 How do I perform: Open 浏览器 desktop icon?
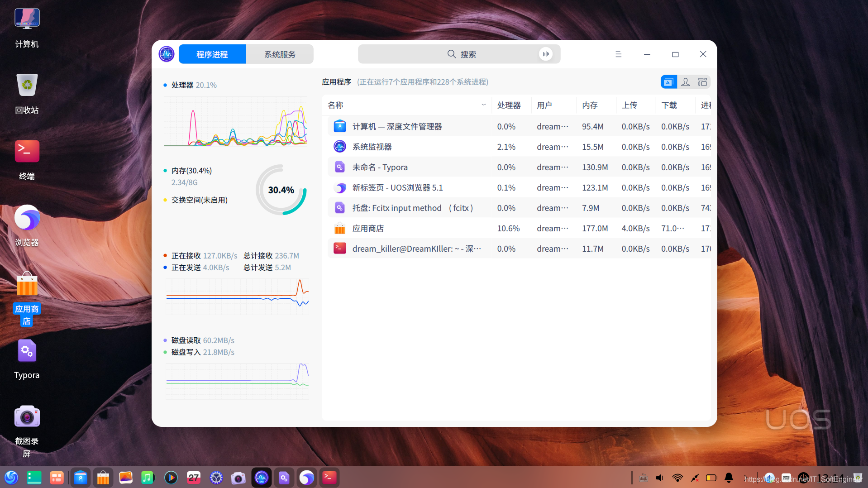click(27, 226)
